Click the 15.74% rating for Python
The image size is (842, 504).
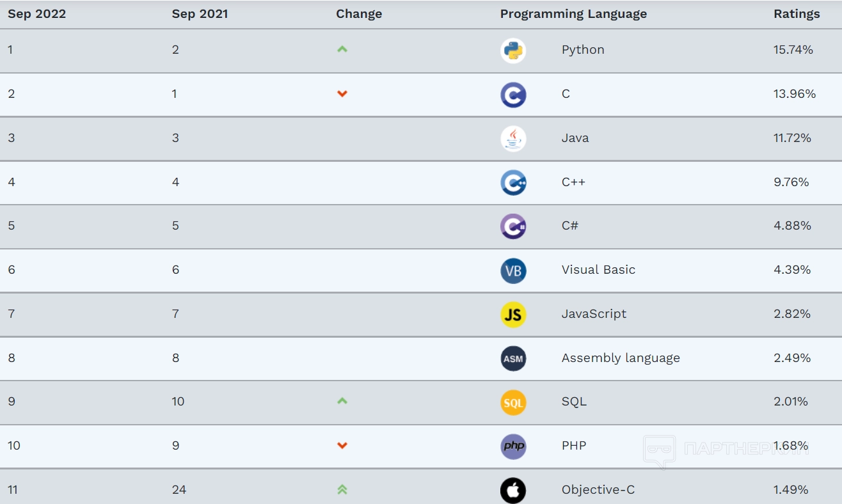click(793, 50)
